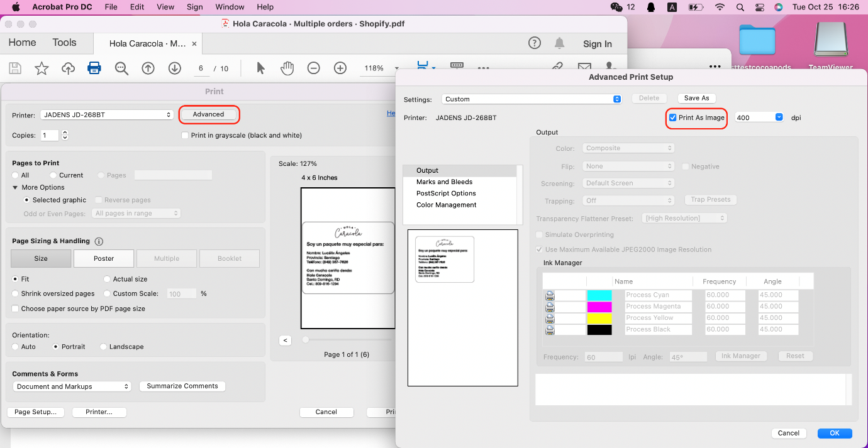Select Shrink oversized pages radio button
Image resolution: width=868 pixels, height=448 pixels.
[x=15, y=293]
